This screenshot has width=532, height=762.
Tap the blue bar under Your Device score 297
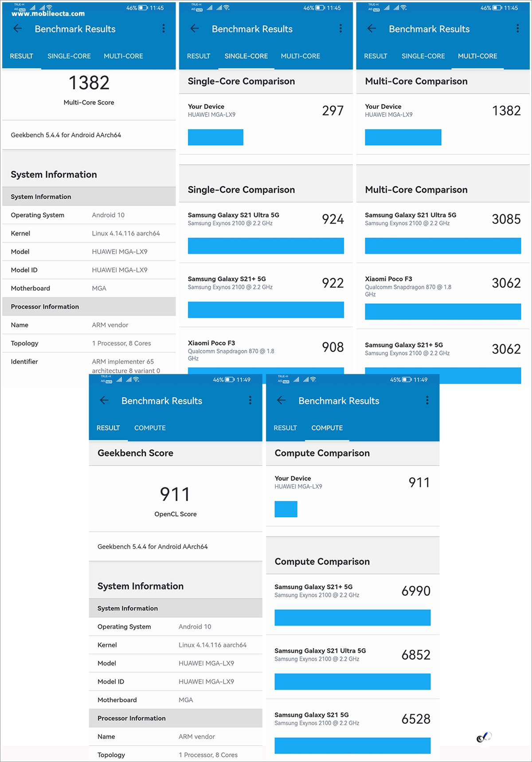click(215, 137)
